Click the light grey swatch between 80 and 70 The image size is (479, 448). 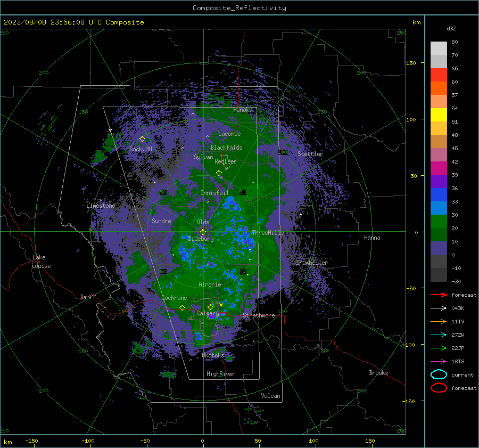(x=439, y=48)
